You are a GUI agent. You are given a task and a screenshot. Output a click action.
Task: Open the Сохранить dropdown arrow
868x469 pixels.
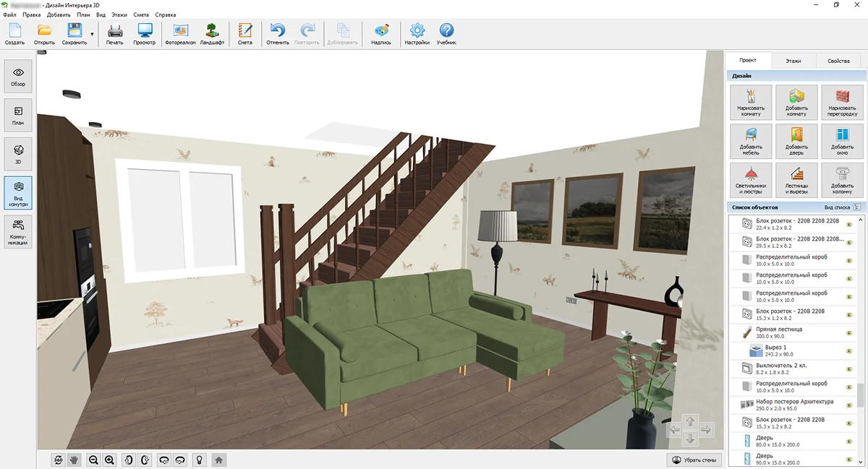tap(93, 34)
